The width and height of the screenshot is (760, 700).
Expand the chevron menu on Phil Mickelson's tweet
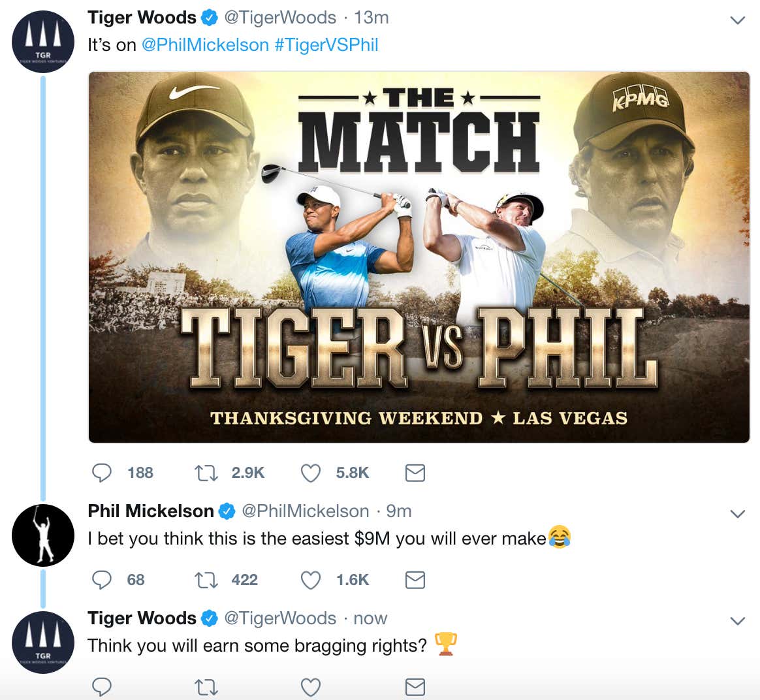point(737,513)
